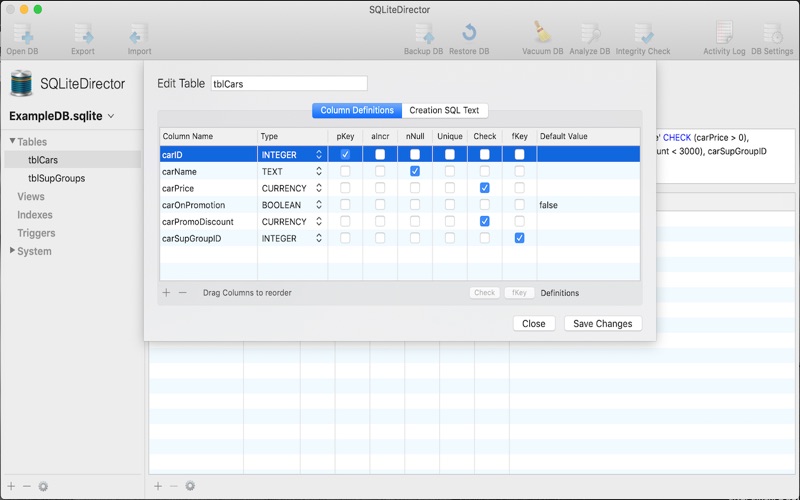Image resolution: width=800 pixels, height=500 pixels.
Task: Remove column with the minus icon
Action: tap(183, 292)
